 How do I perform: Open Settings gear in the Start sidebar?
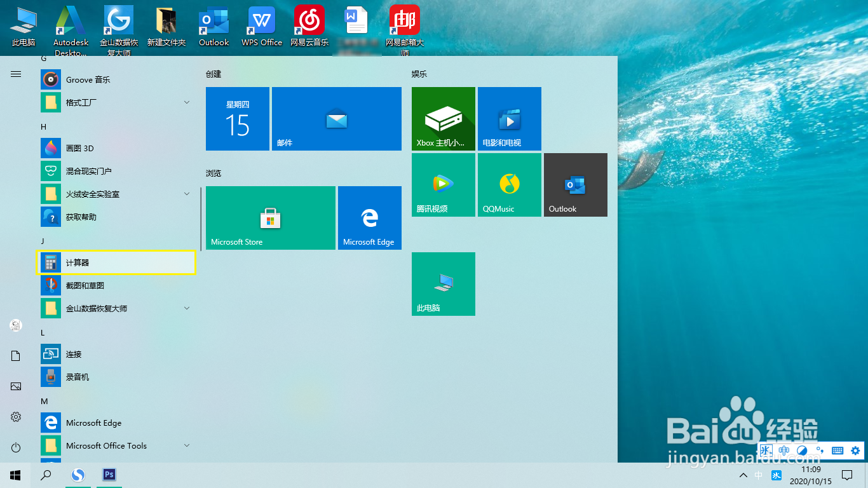(16, 417)
